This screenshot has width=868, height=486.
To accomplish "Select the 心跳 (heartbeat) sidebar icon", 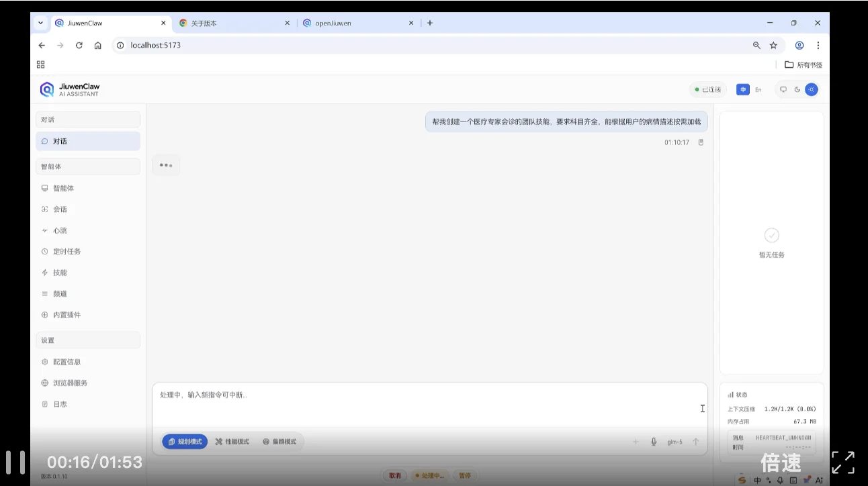I will (x=59, y=230).
